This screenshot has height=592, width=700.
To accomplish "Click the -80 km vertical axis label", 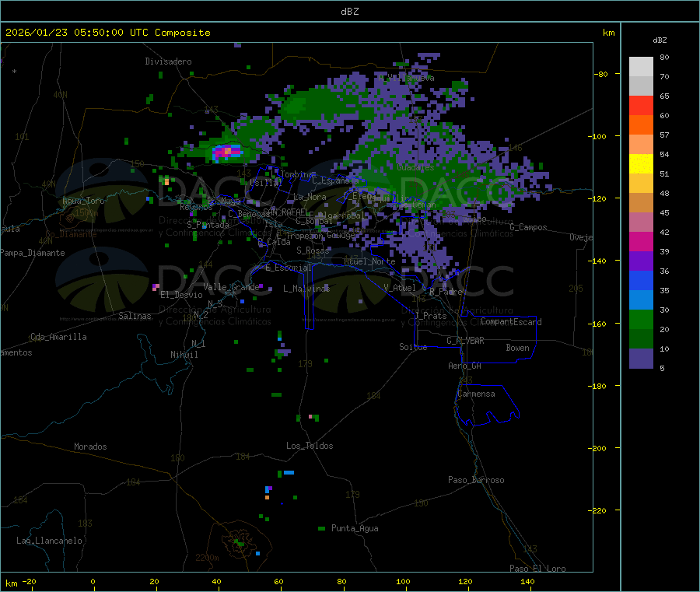I will point(600,74).
